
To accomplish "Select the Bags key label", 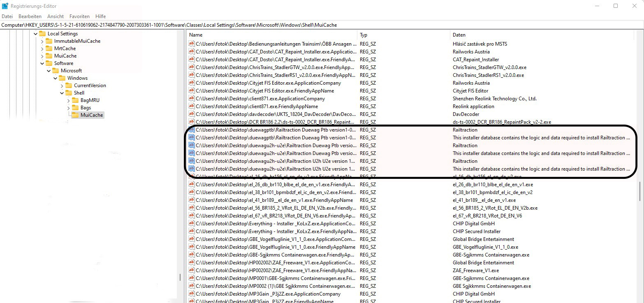I will 86,108.
